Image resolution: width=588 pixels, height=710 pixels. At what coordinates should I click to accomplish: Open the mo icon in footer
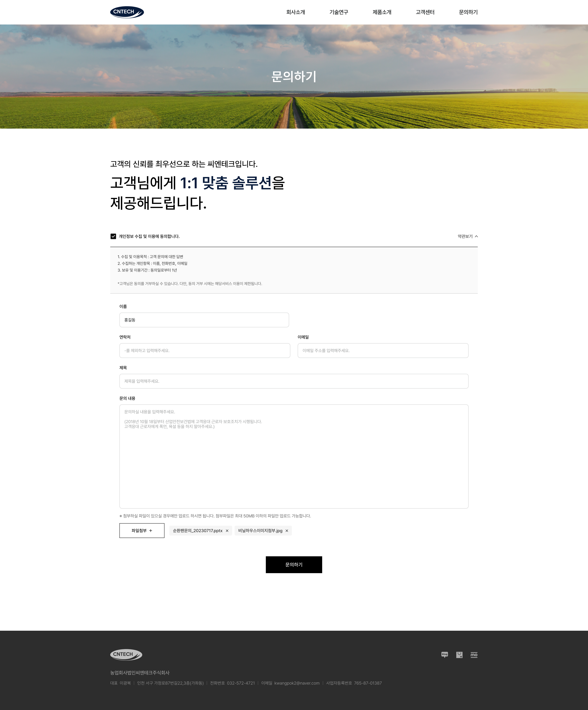[x=474, y=655]
